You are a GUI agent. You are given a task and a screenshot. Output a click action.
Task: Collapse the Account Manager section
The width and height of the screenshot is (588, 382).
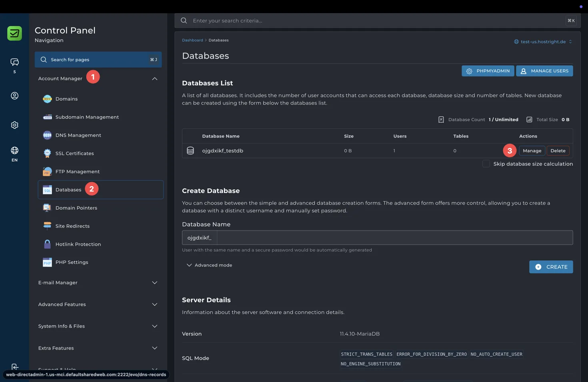[x=154, y=79]
